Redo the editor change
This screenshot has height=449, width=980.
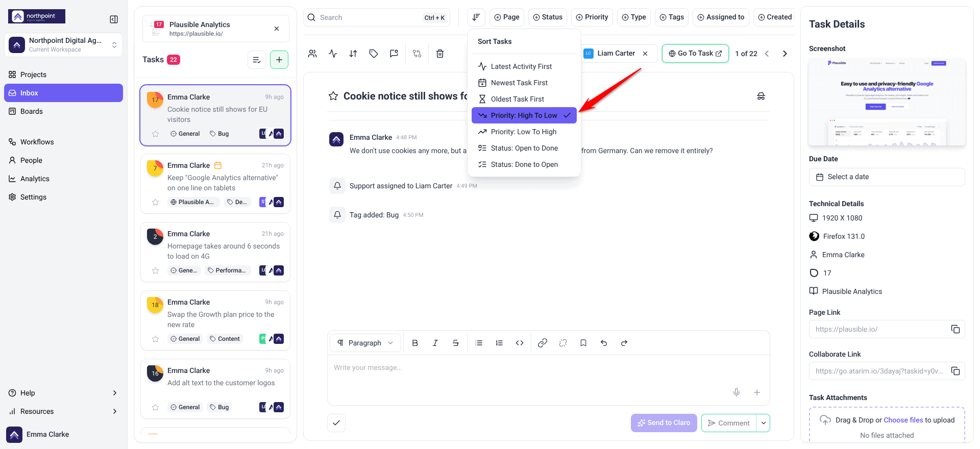[x=624, y=343]
